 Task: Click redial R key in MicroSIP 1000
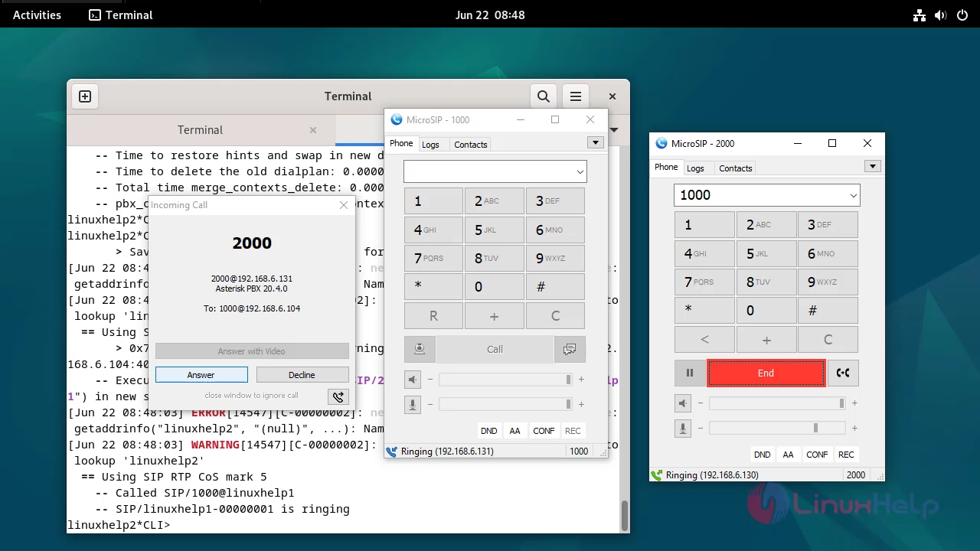433,316
